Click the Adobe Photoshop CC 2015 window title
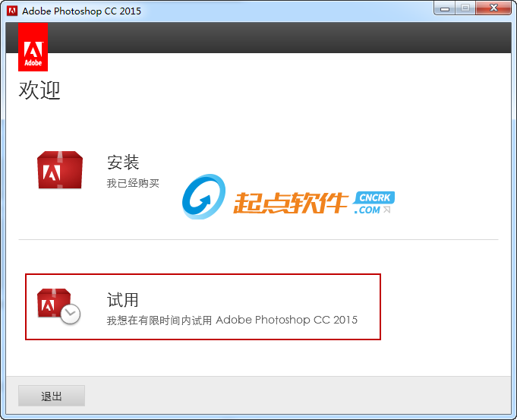 [81, 11]
